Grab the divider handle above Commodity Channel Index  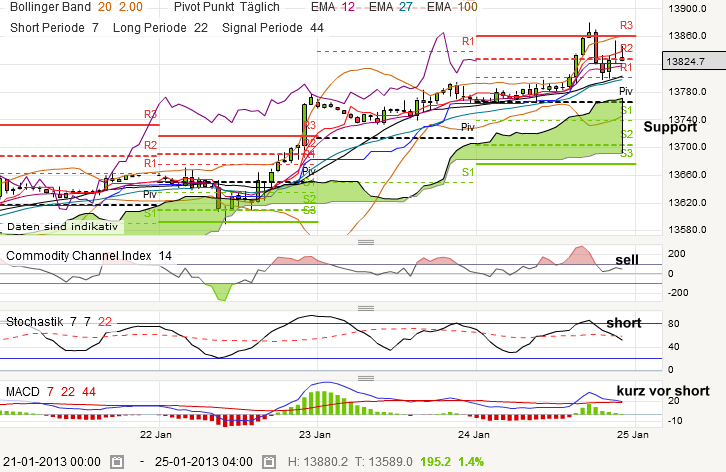(x=366, y=242)
